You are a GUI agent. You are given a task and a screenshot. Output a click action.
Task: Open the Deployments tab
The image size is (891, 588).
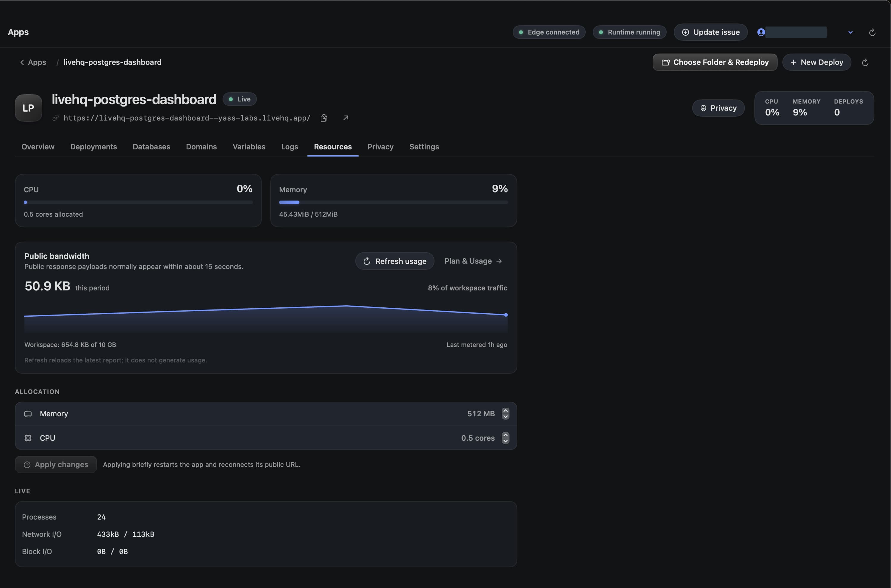click(x=93, y=147)
